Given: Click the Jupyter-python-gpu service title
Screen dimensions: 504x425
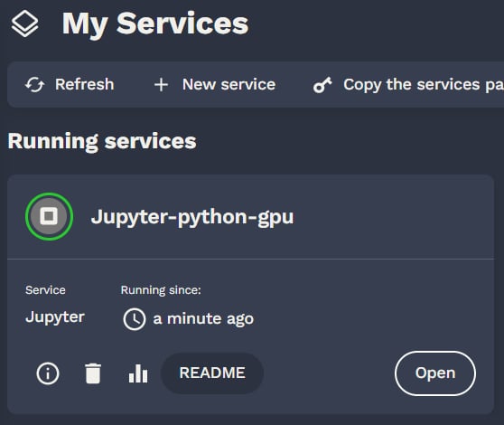Looking at the screenshot, I should tap(192, 217).
